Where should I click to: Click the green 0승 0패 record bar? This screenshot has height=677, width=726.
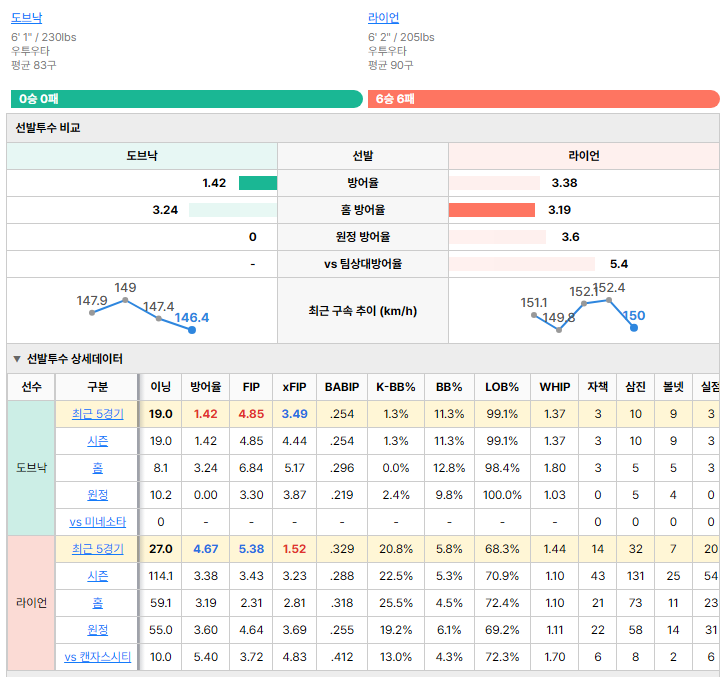point(187,99)
